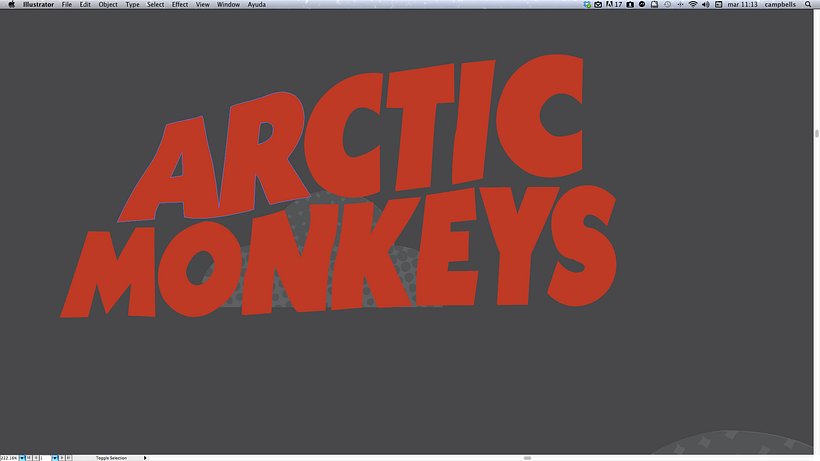Open the Ayuda help menu

coord(256,4)
